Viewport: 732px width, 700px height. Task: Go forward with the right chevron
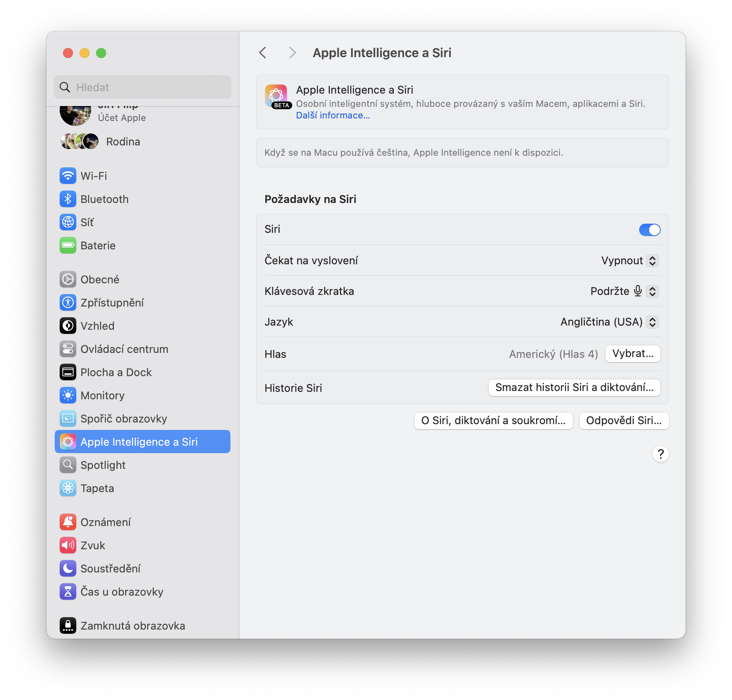(293, 53)
